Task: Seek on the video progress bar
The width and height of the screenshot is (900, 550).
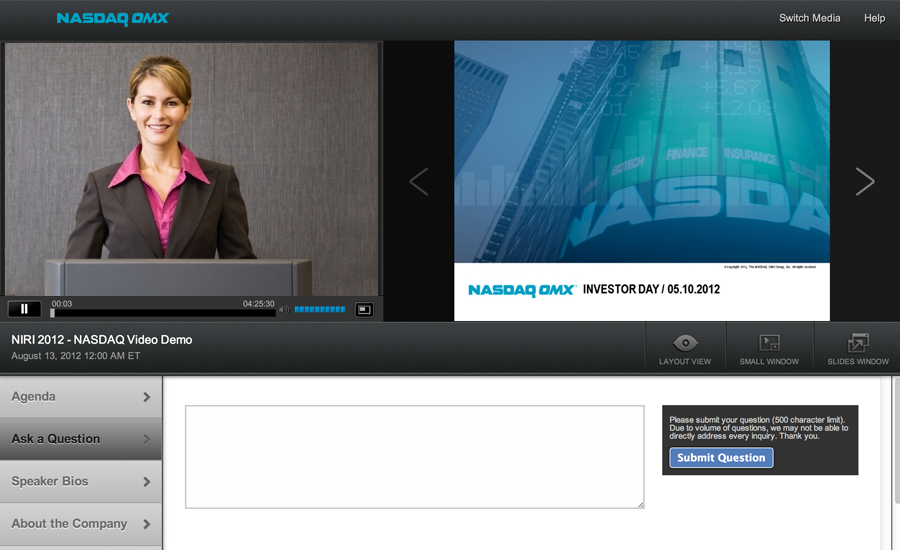Action: pos(163,313)
